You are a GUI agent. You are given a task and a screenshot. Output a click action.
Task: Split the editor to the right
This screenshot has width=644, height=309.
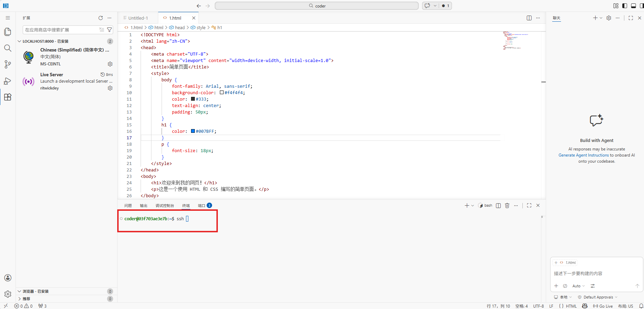pyautogui.click(x=529, y=18)
